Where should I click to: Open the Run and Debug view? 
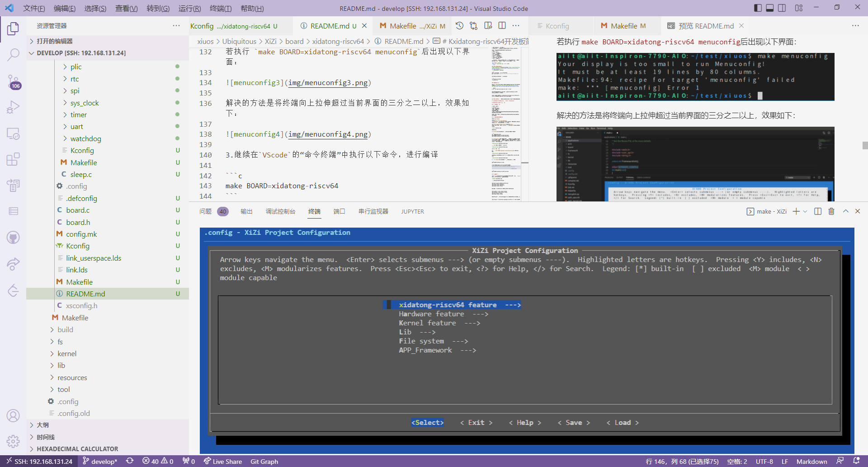point(13,107)
